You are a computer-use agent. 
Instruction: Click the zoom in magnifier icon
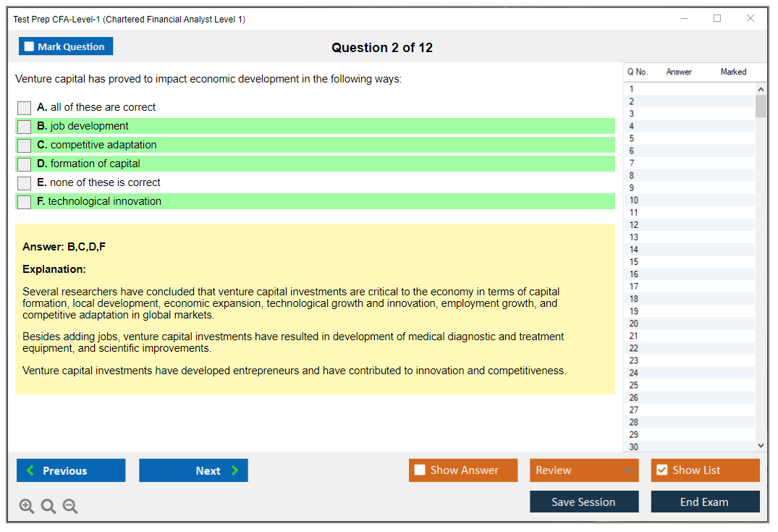coord(27,506)
